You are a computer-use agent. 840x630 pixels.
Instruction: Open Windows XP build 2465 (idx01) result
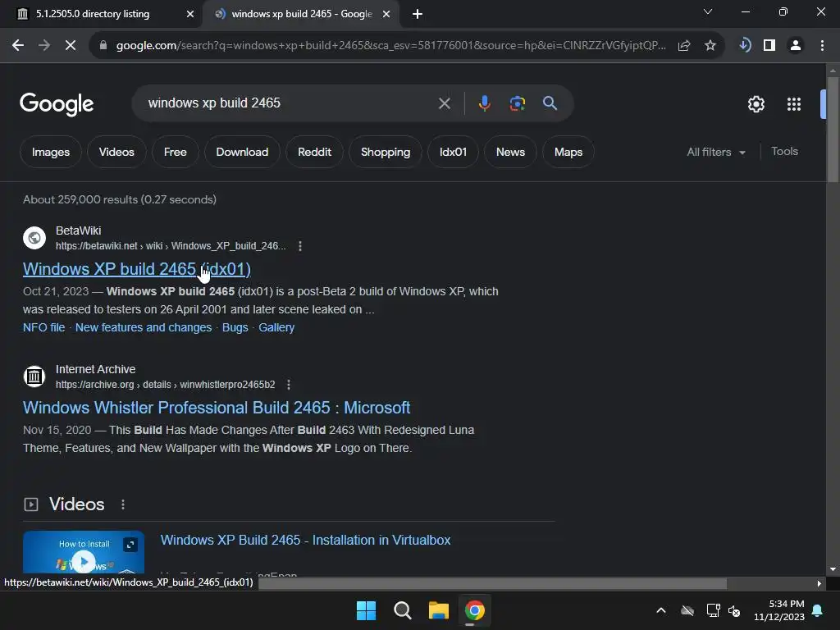click(x=137, y=269)
